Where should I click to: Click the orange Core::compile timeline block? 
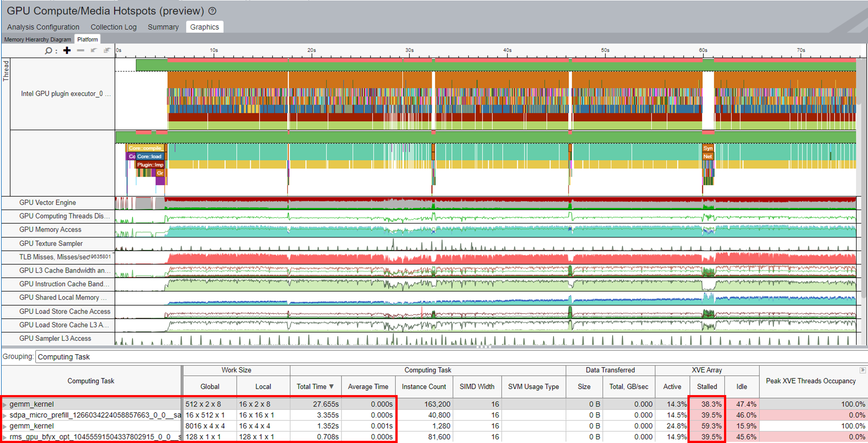[x=145, y=148]
